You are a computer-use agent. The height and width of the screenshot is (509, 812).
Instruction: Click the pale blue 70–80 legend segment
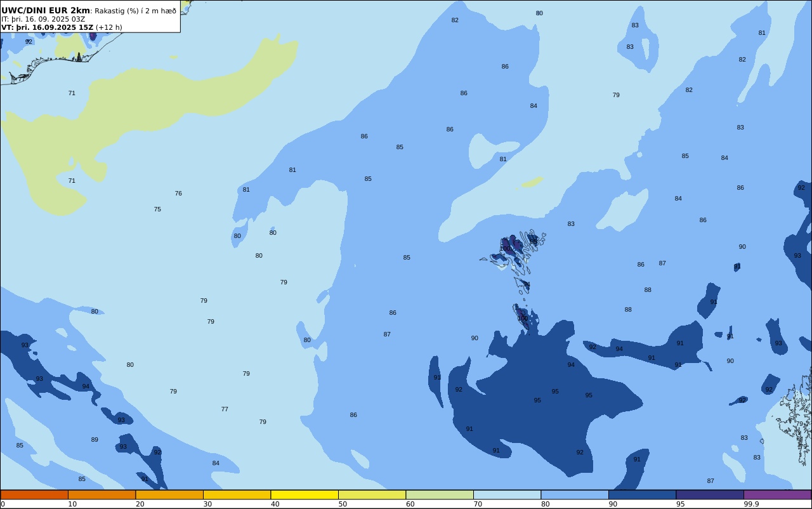[507, 494]
